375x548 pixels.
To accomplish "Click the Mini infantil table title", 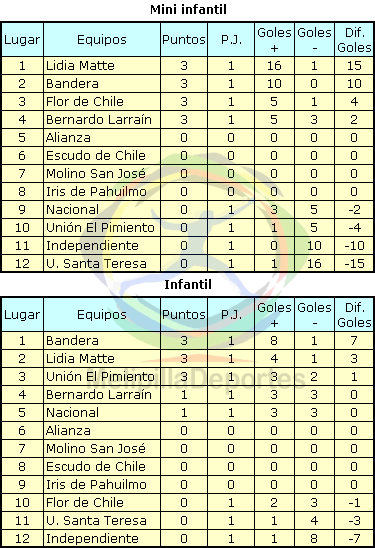I will 188,9.
